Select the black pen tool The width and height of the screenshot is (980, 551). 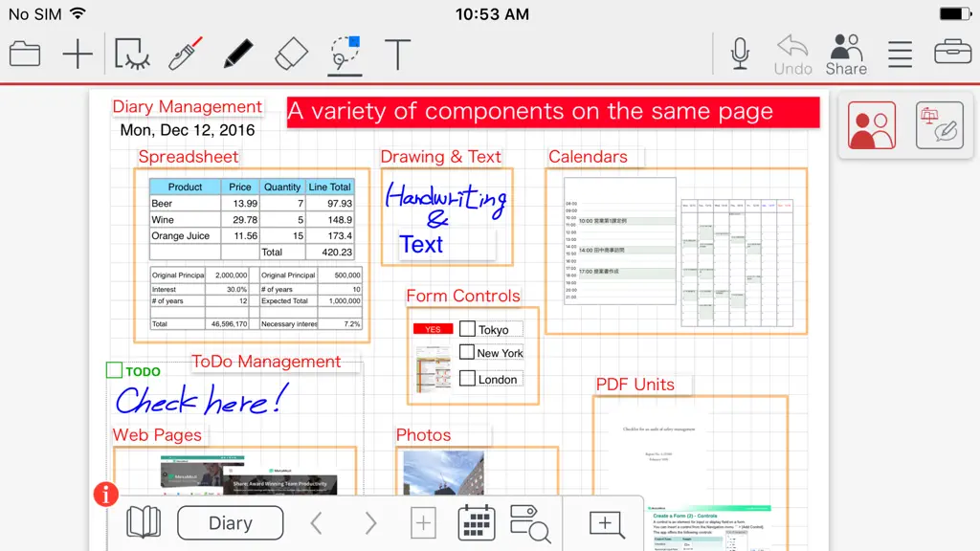(x=238, y=54)
